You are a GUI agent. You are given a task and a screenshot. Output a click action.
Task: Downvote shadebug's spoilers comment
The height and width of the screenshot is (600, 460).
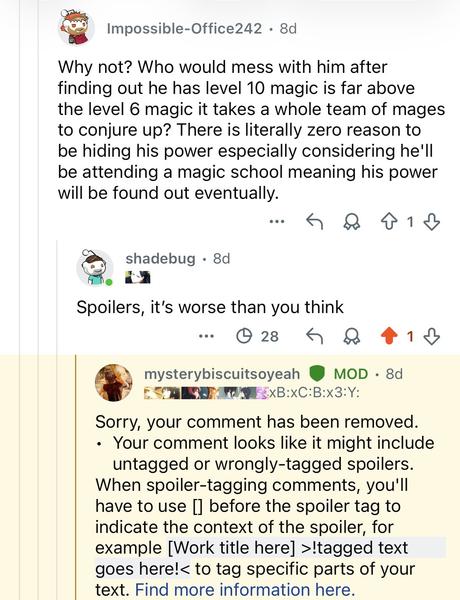coord(432,337)
